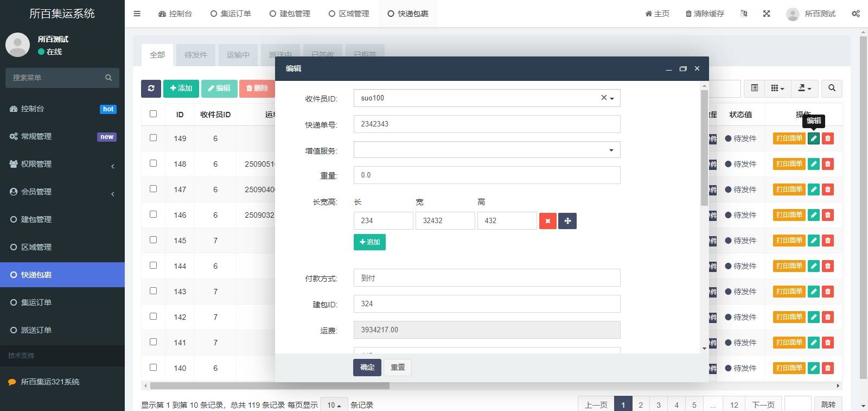Click the 快递单号 input field
The width and height of the screenshot is (868, 411).
[x=487, y=124]
